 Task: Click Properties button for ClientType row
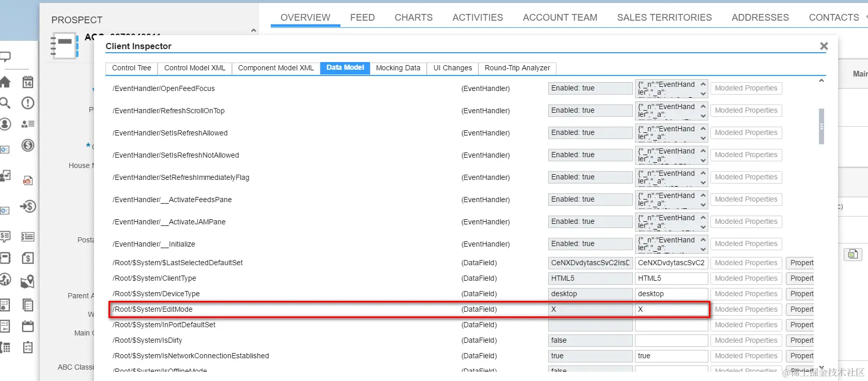coord(801,278)
